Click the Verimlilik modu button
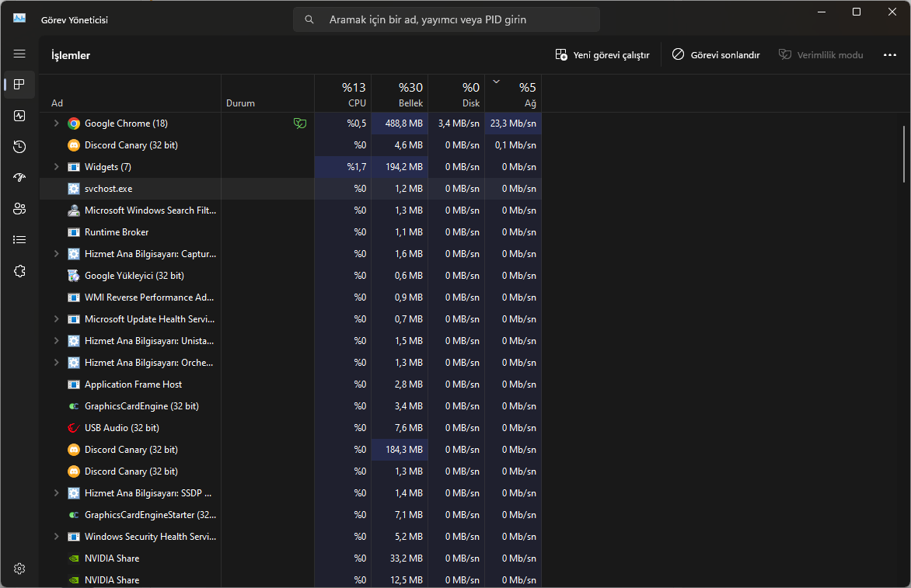This screenshot has height=588, width=911. pyautogui.click(x=821, y=55)
